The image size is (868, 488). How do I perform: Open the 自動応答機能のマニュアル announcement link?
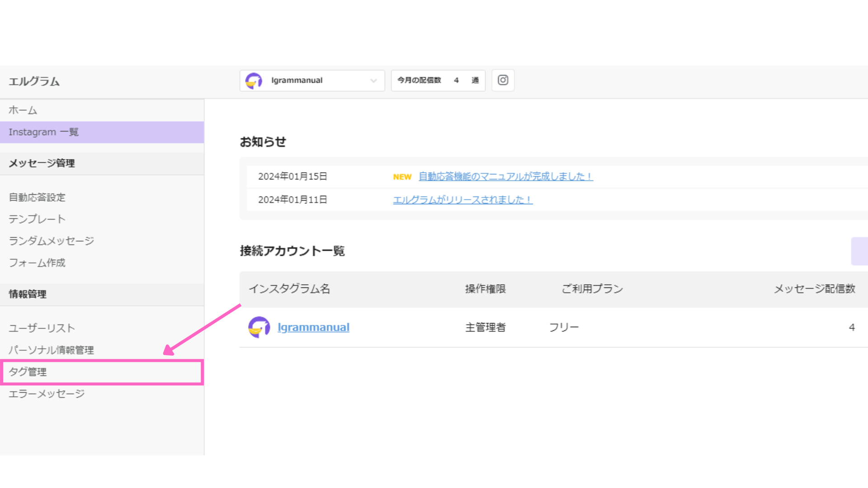[x=505, y=177]
